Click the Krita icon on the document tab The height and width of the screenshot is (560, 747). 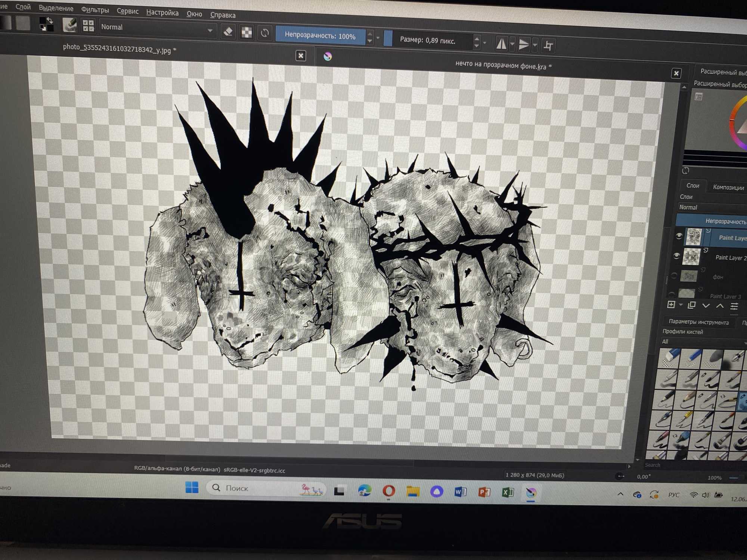[x=328, y=56]
